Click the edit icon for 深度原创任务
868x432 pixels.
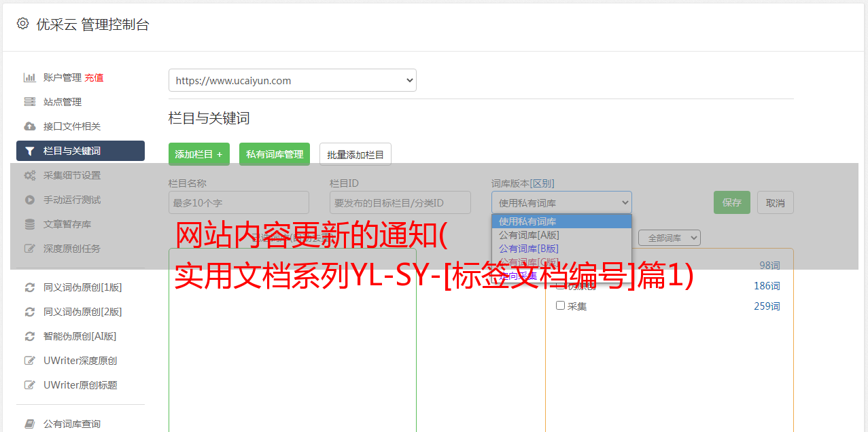[30, 249]
